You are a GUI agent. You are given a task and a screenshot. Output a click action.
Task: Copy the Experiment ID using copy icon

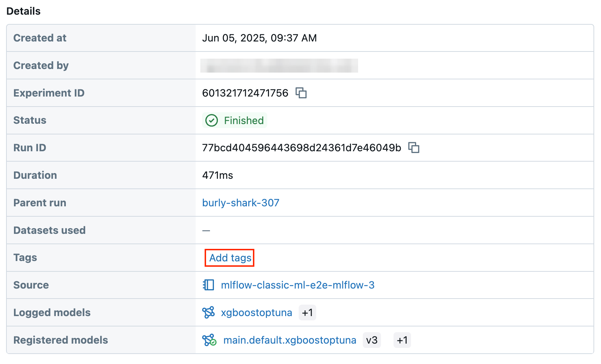click(302, 93)
